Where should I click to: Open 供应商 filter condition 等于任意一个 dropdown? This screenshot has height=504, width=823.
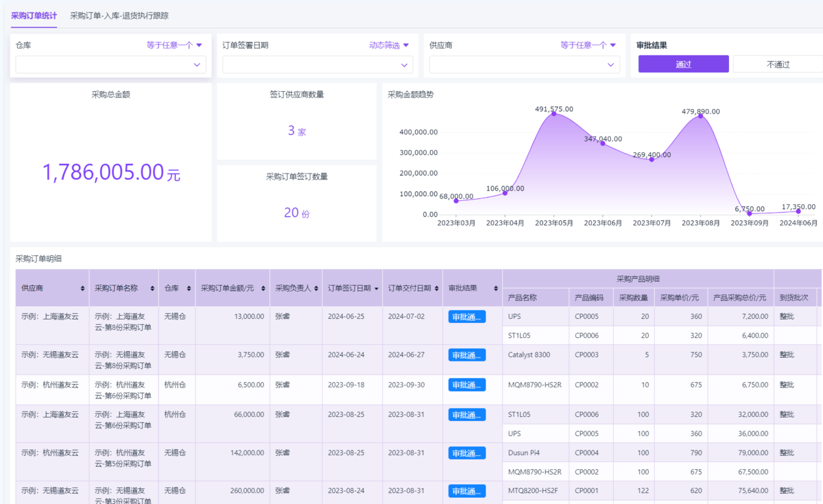pyautogui.click(x=588, y=45)
